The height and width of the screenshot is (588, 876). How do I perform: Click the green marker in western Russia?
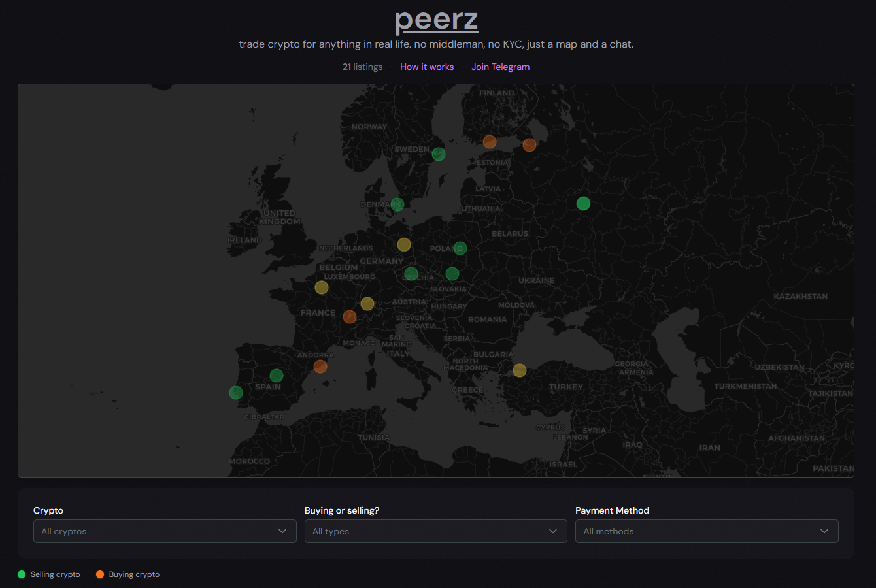[583, 203]
